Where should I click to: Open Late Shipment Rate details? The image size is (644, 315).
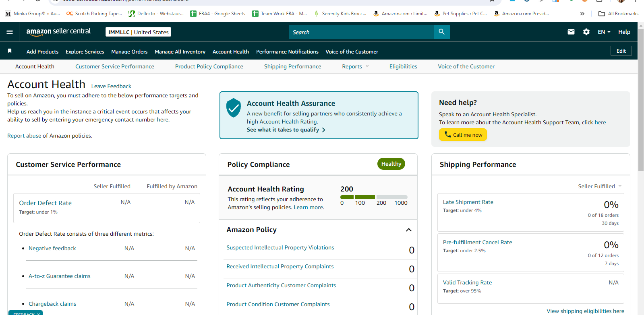click(x=468, y=202)
